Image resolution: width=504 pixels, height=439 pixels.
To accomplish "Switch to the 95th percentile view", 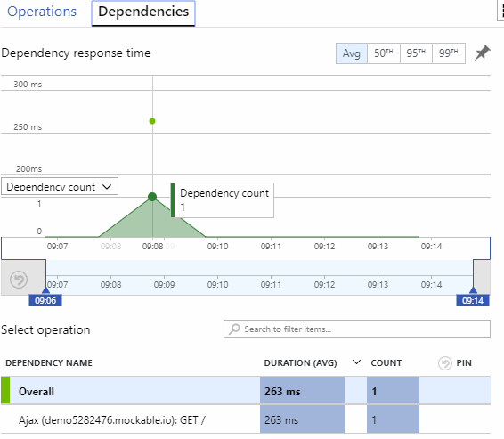I will click(416, 53).
